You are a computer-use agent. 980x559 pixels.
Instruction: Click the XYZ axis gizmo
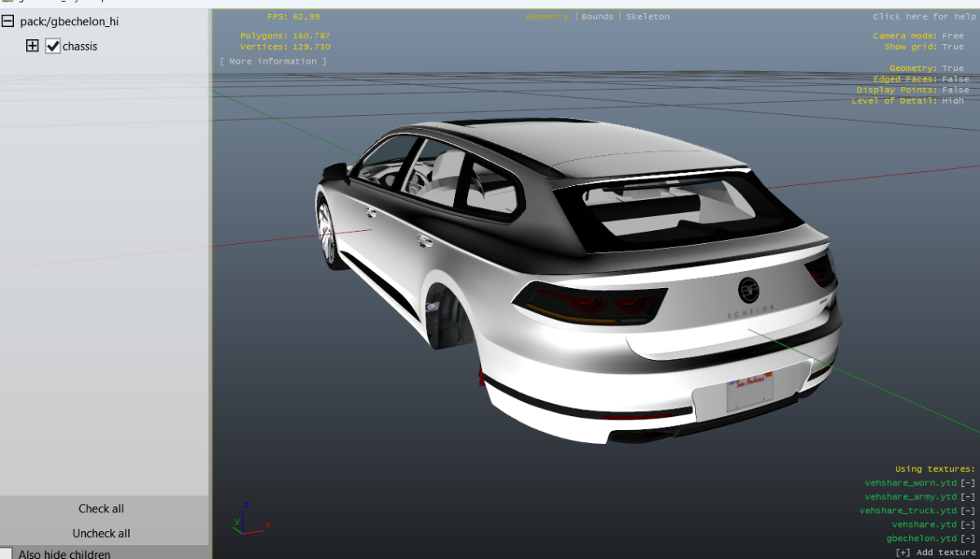click(247, 519)
